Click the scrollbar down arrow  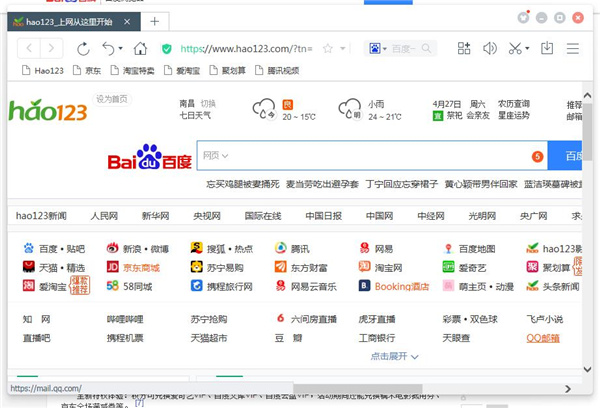pyautogui.click(x=588, y=369)
